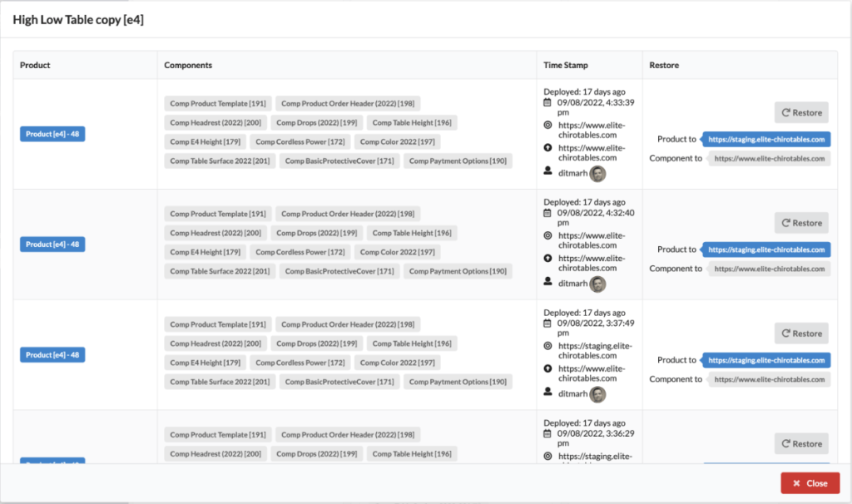Click Comp Drops (2022) [199] tag, 4:33:39 row

[x=317, y=123]
